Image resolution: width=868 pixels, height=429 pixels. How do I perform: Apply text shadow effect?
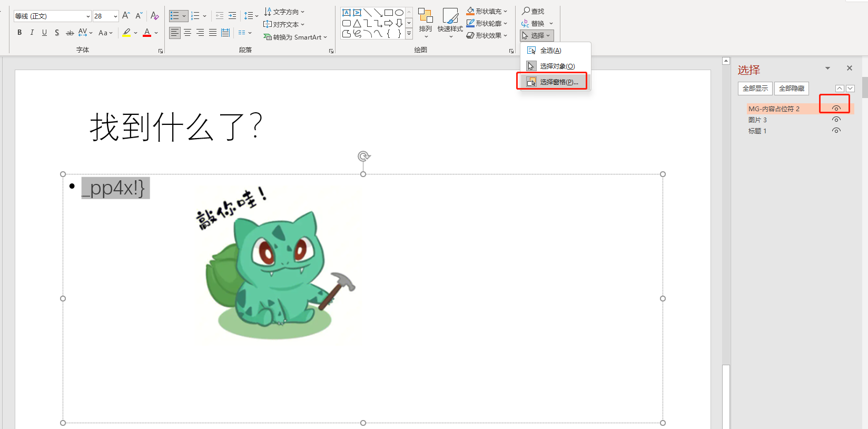[57, 33]
